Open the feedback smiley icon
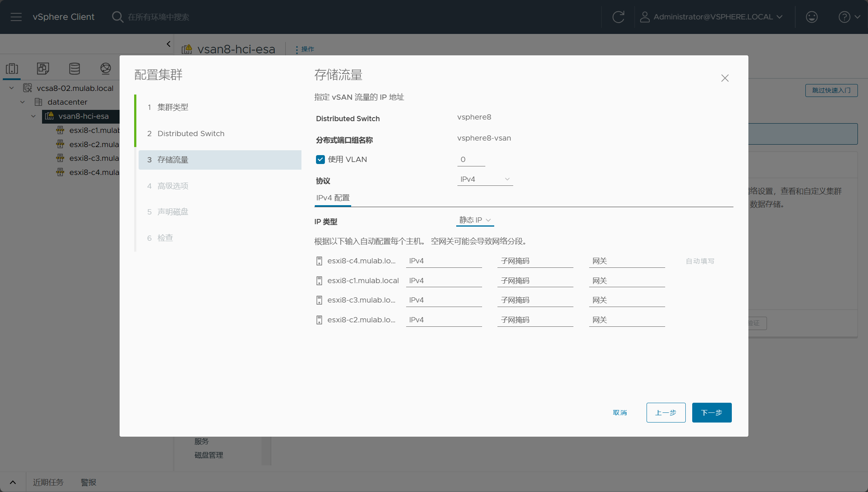 [812, 17]
